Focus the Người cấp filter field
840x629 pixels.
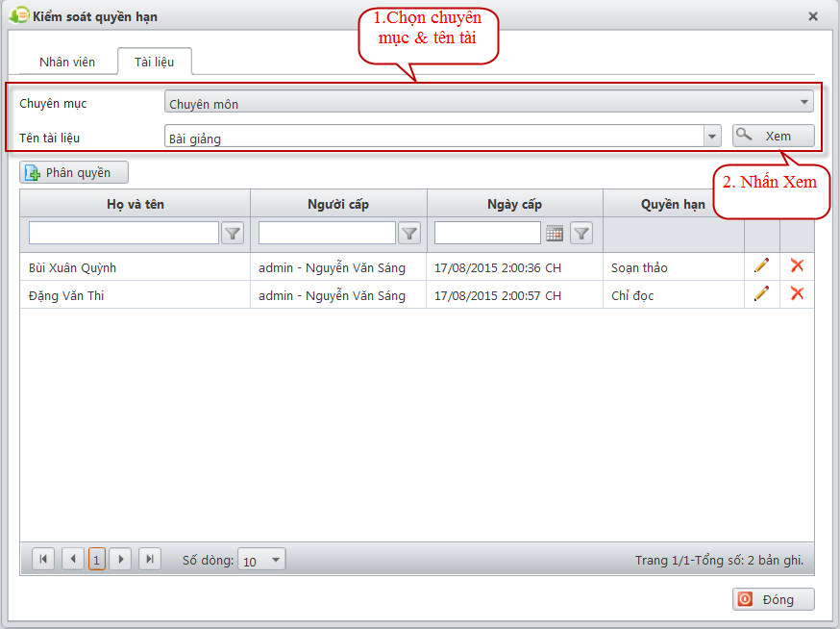point(327,234)
